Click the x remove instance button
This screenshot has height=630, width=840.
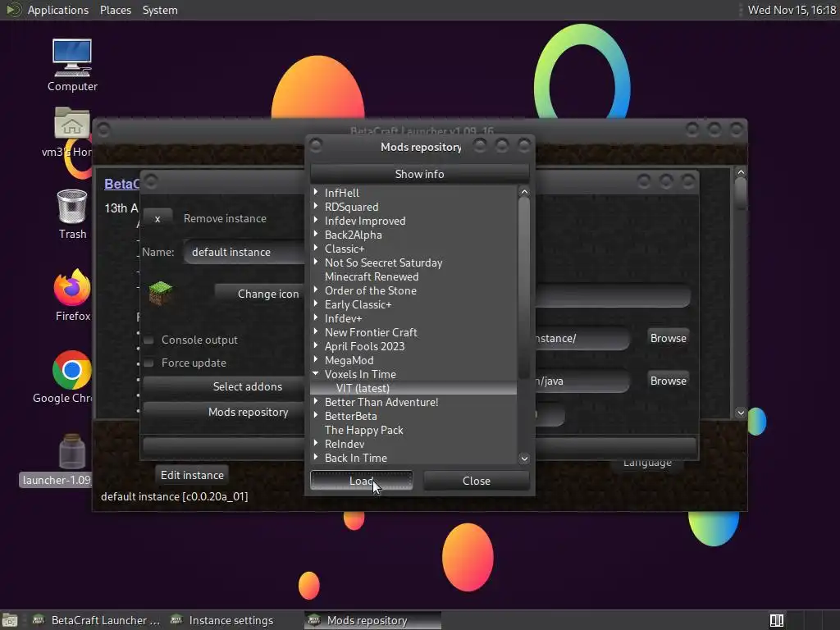(x=157, y=218)
